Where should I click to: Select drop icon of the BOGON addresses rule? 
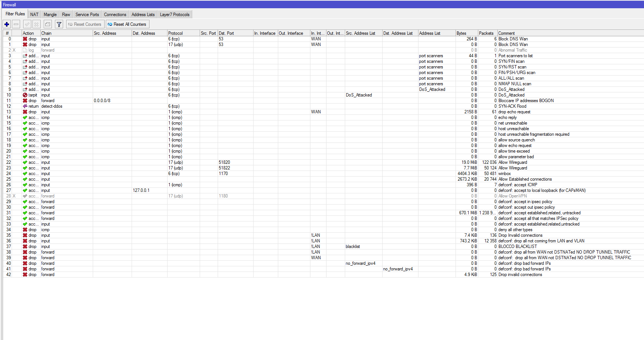25,101
